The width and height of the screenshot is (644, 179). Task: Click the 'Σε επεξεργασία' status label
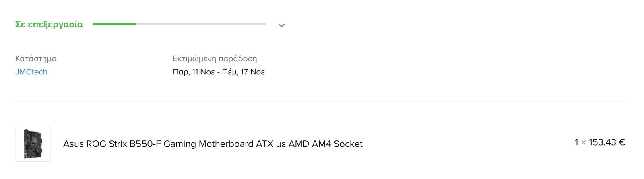pyautogui.click(x=49, y=24)
